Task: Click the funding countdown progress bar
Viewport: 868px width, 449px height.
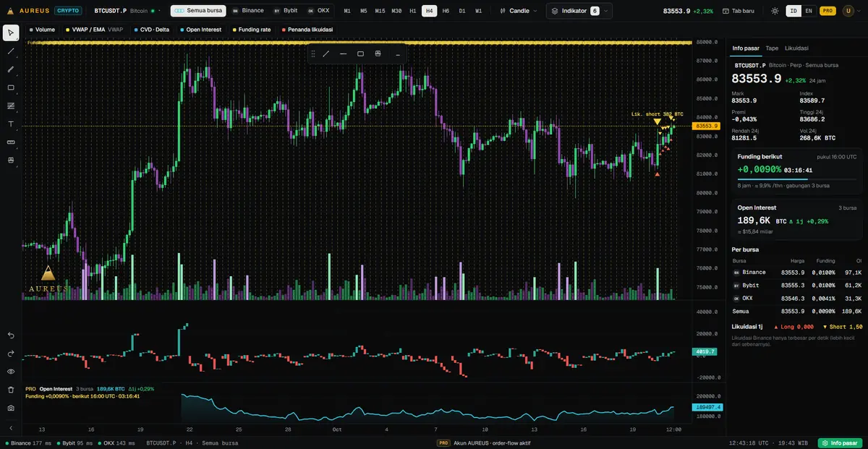Action: (x=796, y=179)
